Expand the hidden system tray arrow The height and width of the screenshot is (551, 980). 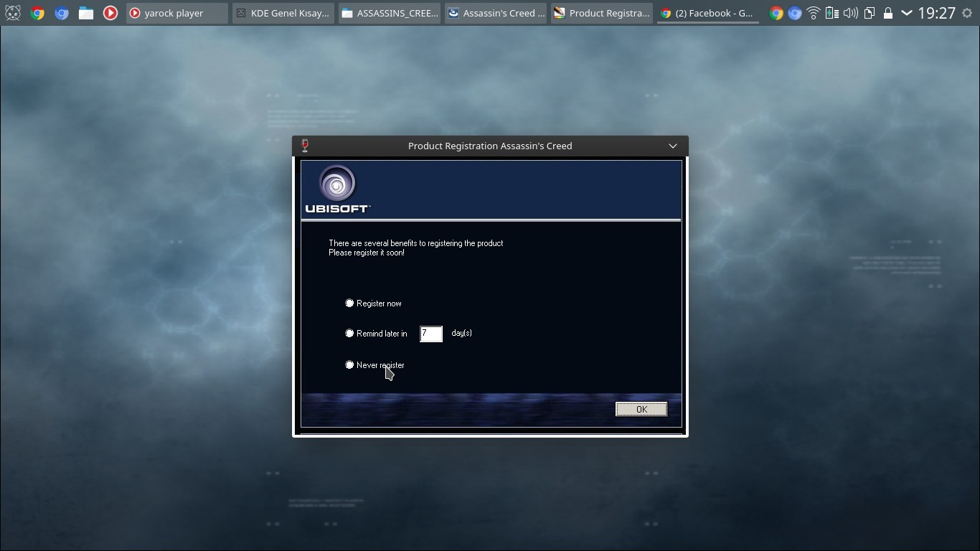tap(907, 13)
